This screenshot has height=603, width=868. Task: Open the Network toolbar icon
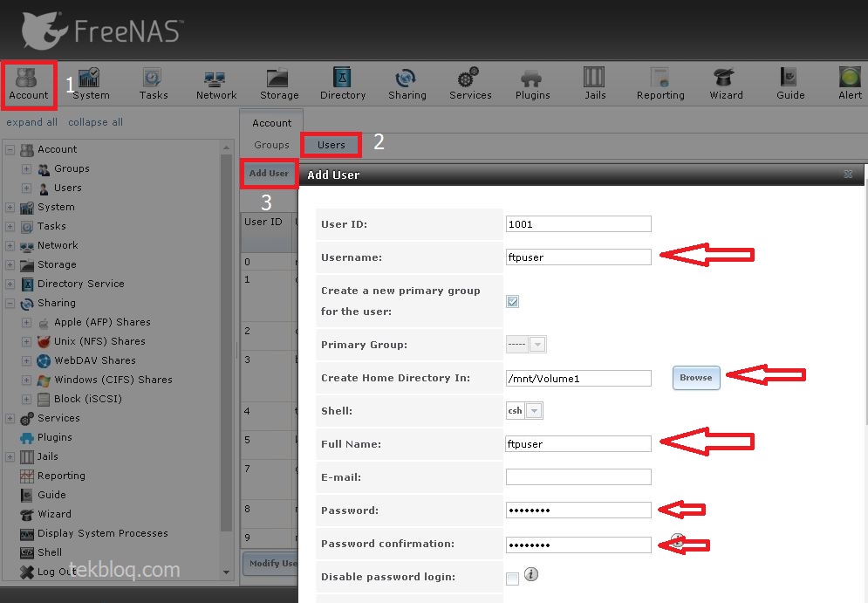click(215, 85)
